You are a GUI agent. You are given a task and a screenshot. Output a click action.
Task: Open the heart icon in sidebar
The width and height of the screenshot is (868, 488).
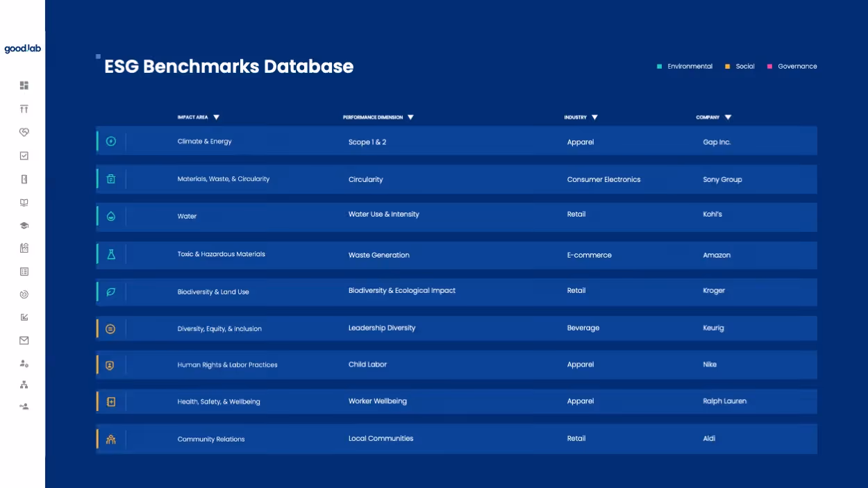click(x=24, y=132)
